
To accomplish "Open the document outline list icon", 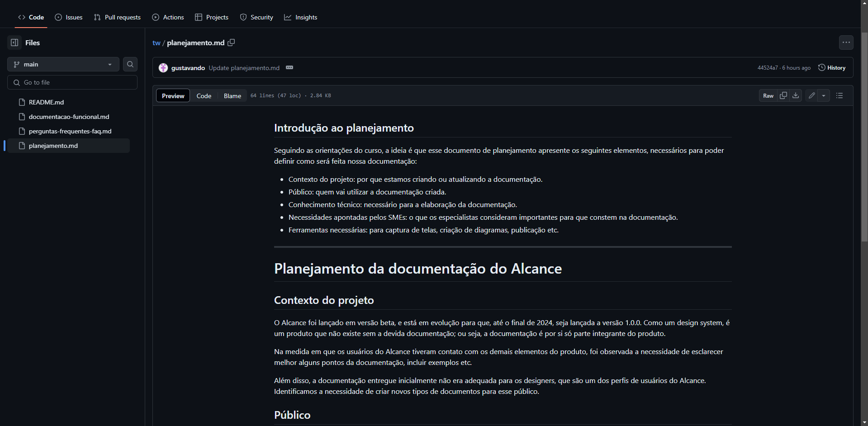I will pos(840,95).
